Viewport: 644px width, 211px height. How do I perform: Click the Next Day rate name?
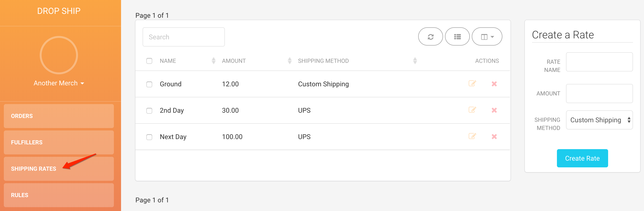[173, 137]
